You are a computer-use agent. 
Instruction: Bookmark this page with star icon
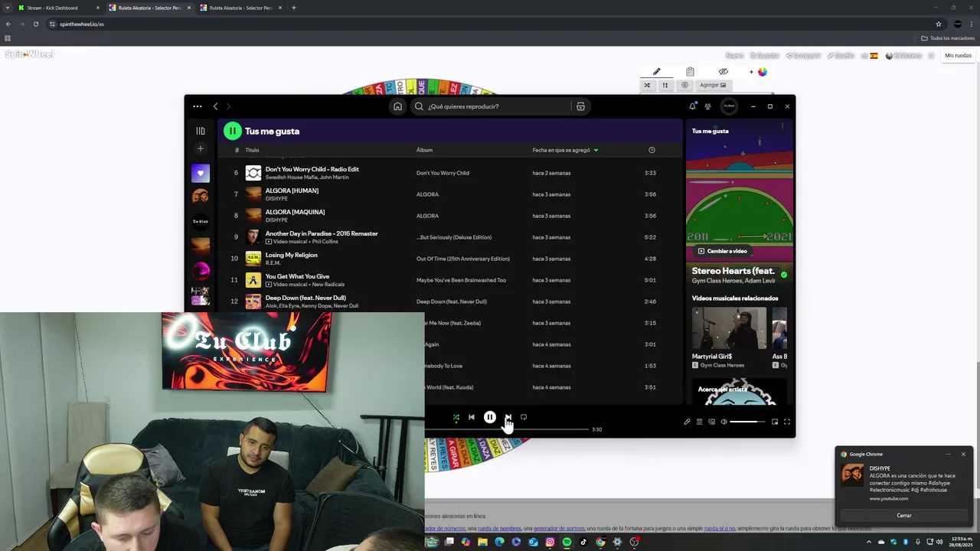pos(939,24)
